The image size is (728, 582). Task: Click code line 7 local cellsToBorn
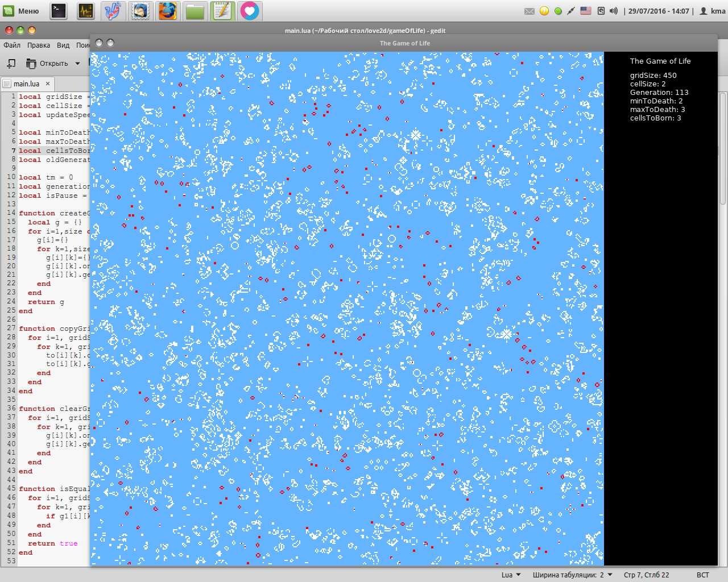coord(54,151)
